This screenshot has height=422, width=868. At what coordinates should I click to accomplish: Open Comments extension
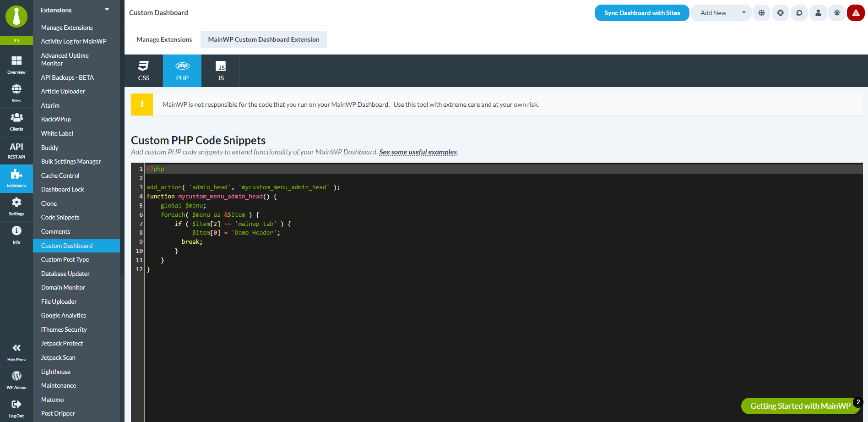pyautogui.click(x=56, y=231)
